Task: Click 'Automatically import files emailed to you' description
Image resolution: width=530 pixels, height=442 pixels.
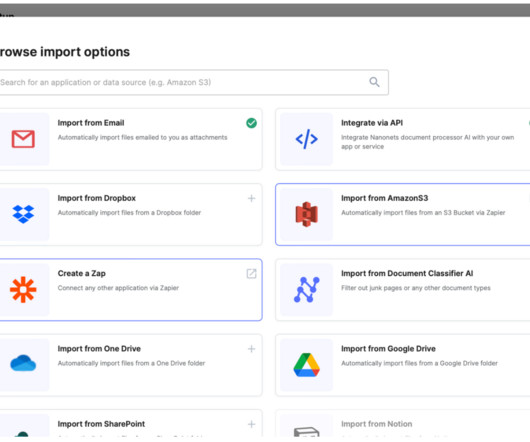Action: [142, 138]
